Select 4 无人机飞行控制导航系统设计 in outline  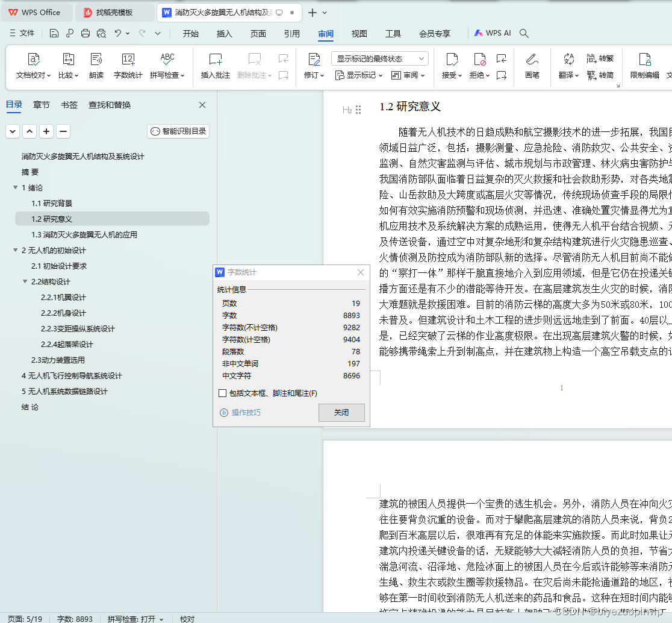pyautogui.click(x=72, y=375)
